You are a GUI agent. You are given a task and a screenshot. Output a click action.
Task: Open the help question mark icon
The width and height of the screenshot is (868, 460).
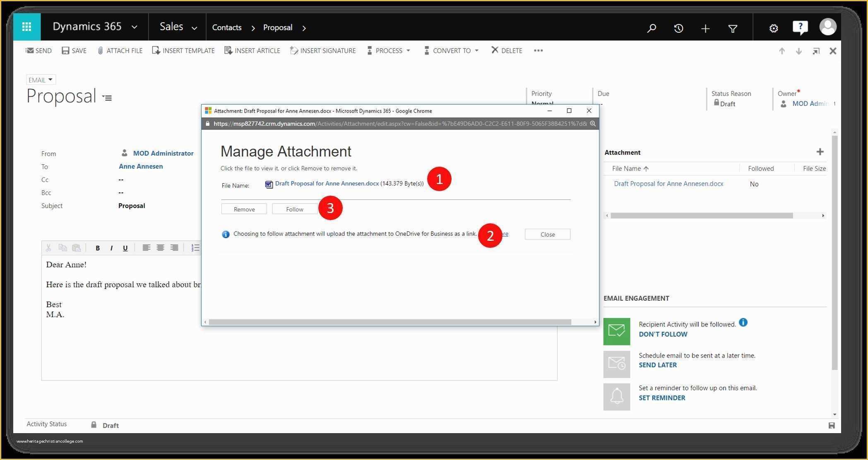pos(800,27)
